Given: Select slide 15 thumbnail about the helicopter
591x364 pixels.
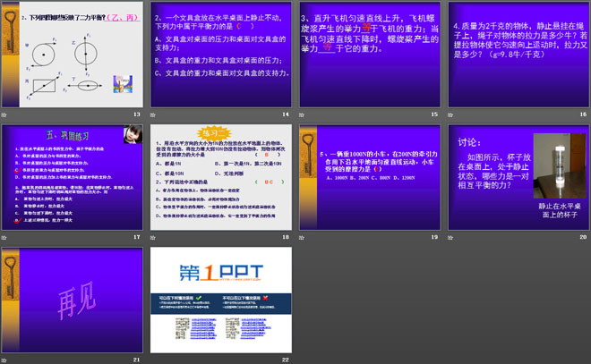Looking at the screenshot, I should click(x=370, y=55).
